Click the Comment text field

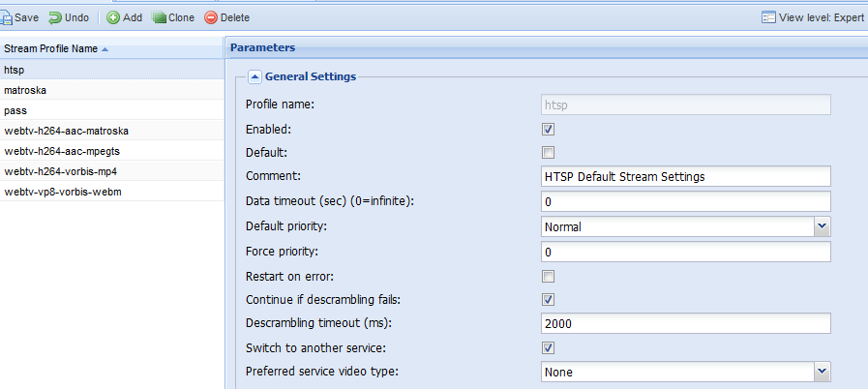[x=686, y=176]
